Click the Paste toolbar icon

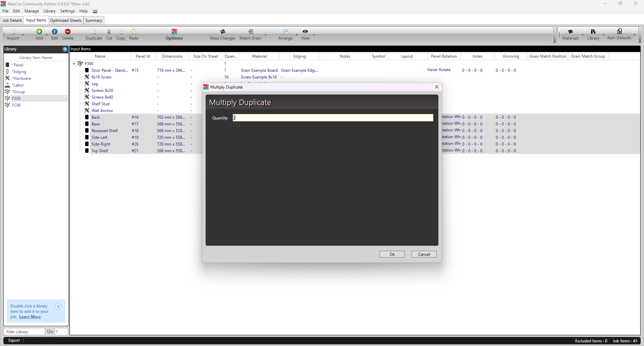coord(134,32)
